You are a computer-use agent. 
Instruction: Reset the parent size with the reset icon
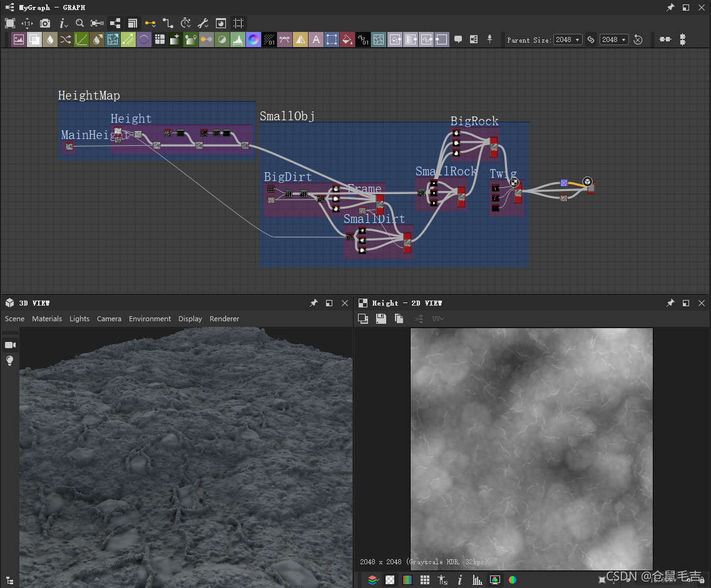tap(638, 39)
